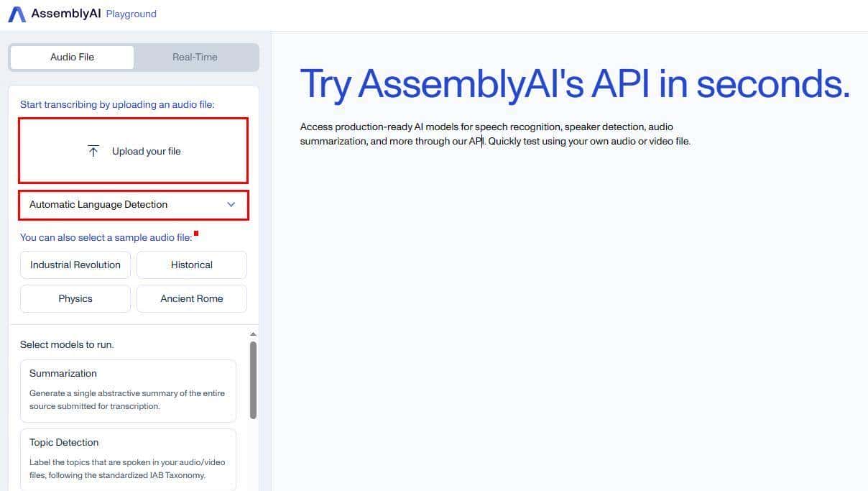Click 'Start transcribing by uploading an audio file:' label

[x=117, y=104]
